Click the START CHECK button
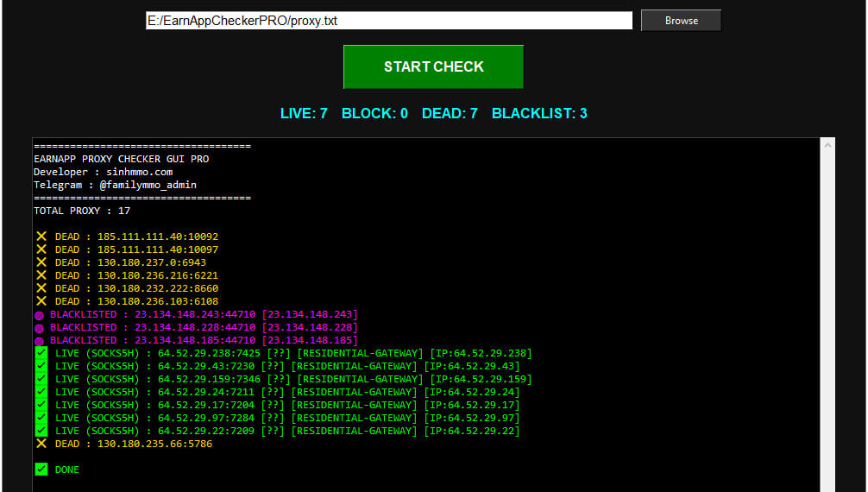 pos(433,67)
